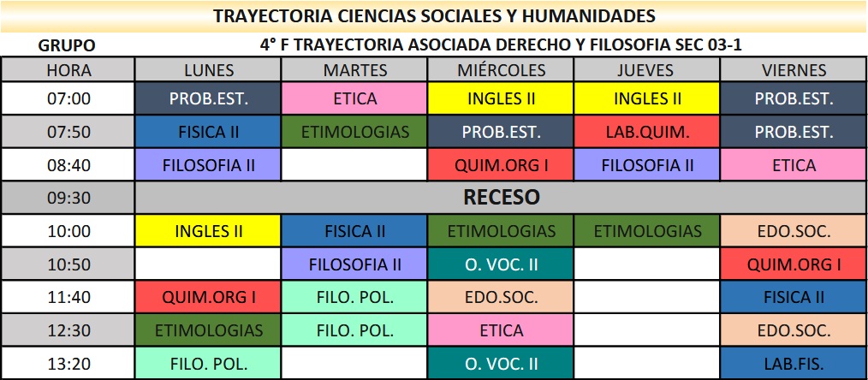Click Tuesday's pink ETICA cell at 07:00
The height and width of the screenshot is (380, 868).
(354, 98)
